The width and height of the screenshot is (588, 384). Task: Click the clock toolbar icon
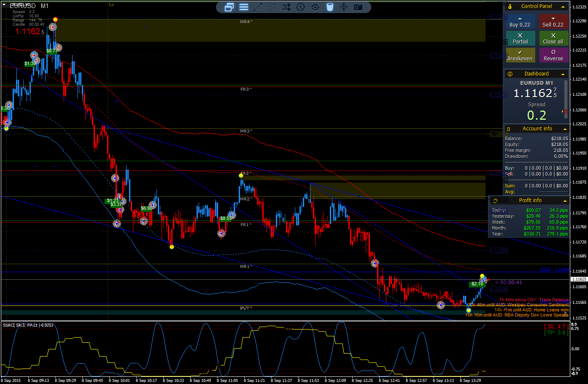coord(301,7)
